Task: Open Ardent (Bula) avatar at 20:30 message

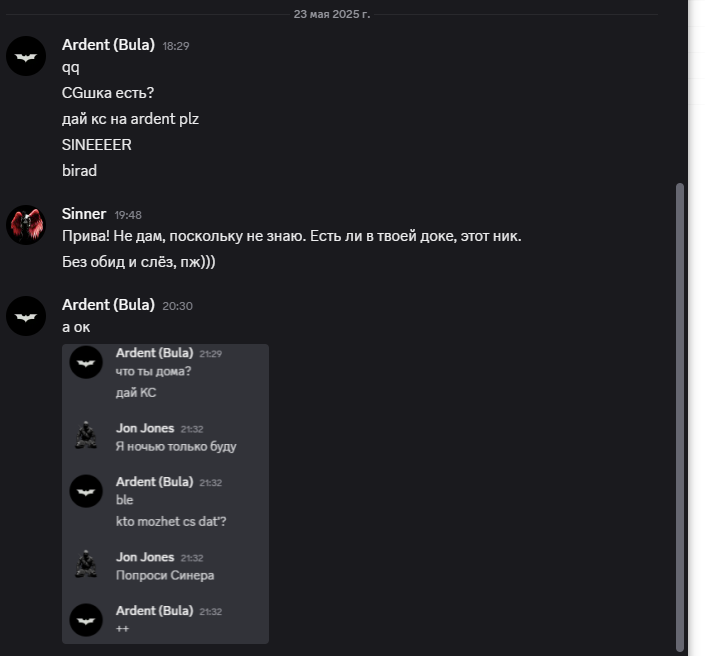Action: coord(26,316)
